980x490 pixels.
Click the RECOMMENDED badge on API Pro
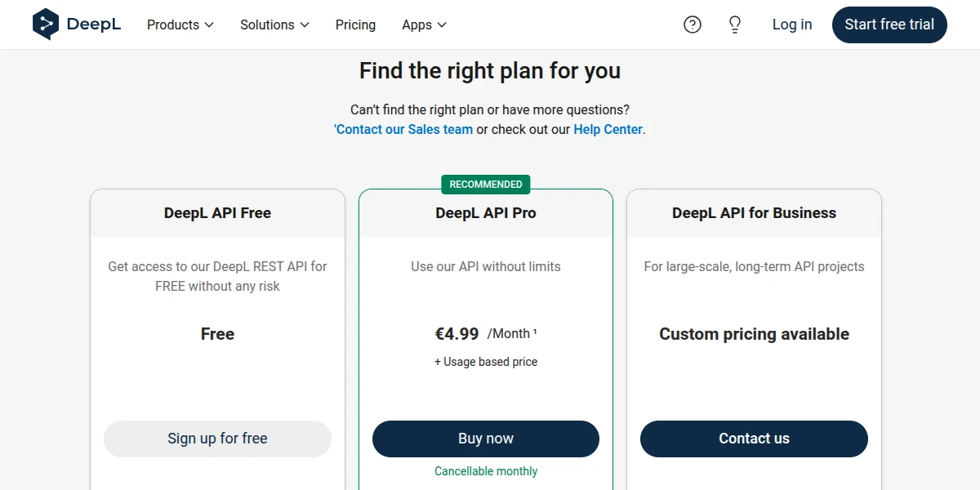click(486, 185)
